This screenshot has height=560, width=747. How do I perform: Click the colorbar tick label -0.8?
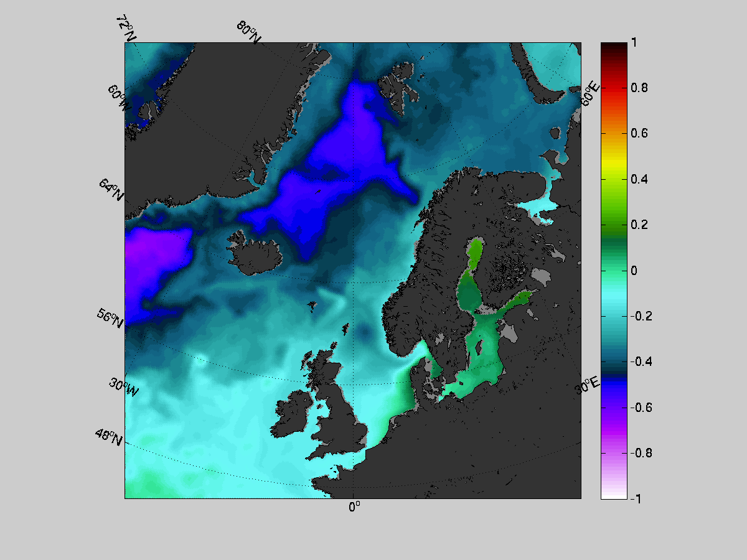(x=640, y=452)
